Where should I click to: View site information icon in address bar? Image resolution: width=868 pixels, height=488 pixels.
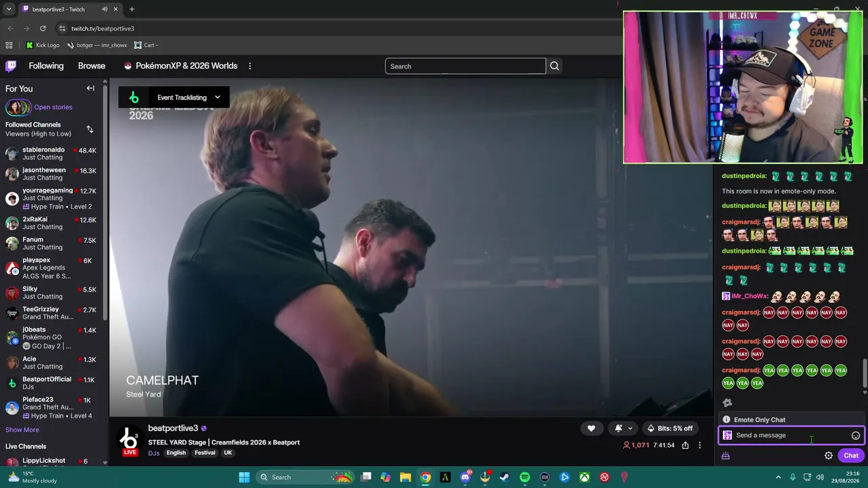[62, 28]
